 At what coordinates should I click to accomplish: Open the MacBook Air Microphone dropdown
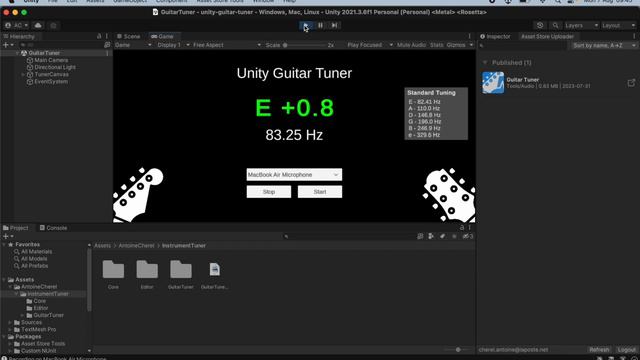tap(294, 175)
